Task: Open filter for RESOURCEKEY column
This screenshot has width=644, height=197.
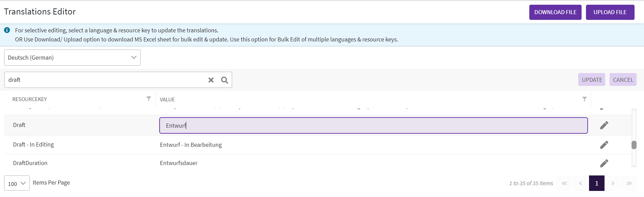Action: click(x=148, y=99)
